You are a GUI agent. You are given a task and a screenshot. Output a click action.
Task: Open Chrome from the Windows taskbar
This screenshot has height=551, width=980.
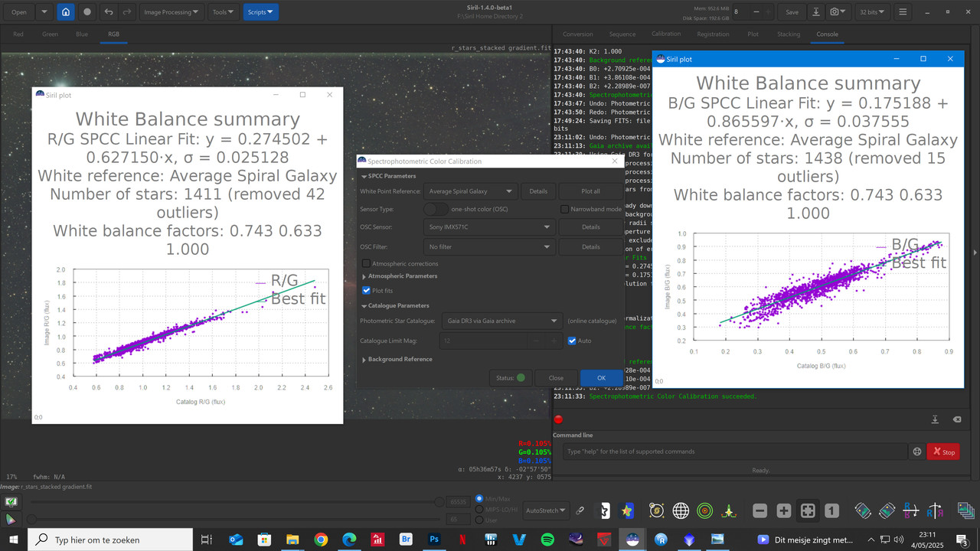(321, 540)
